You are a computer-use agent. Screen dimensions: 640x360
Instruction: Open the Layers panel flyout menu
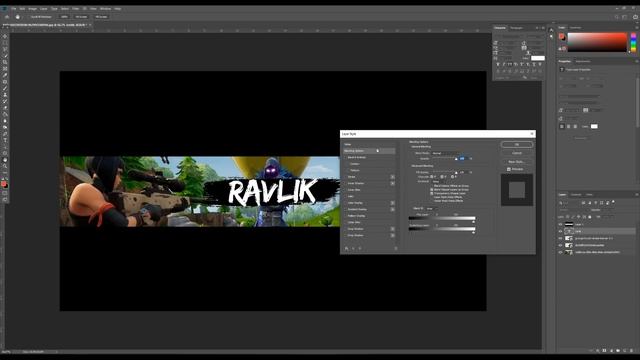click(x=637, y=194)
